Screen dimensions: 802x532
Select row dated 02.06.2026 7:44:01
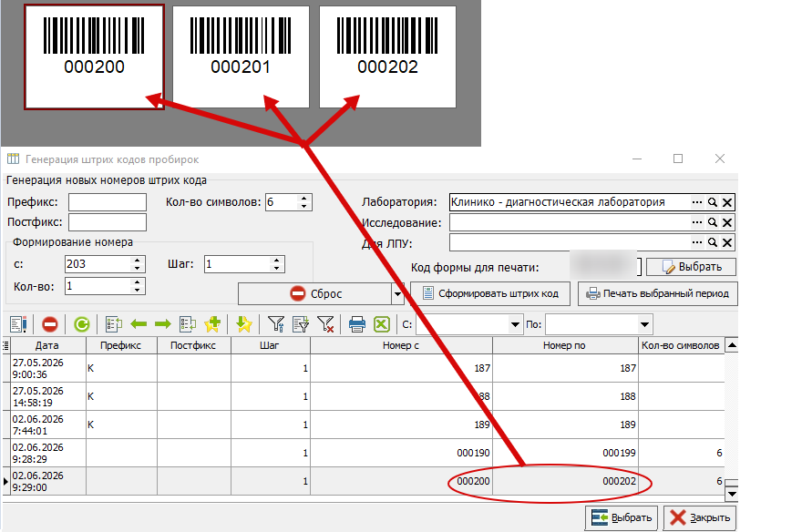pos(364,425)
